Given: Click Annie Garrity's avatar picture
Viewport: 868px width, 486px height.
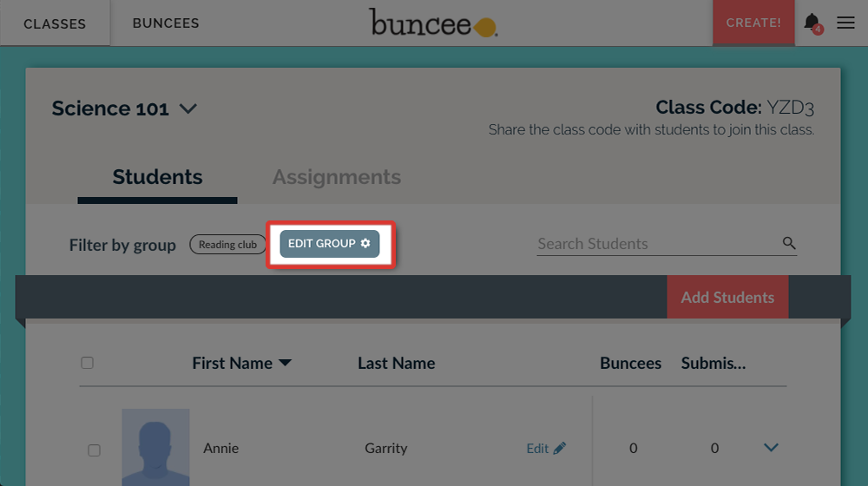Looking at the screenshot, I should (155, 447).
